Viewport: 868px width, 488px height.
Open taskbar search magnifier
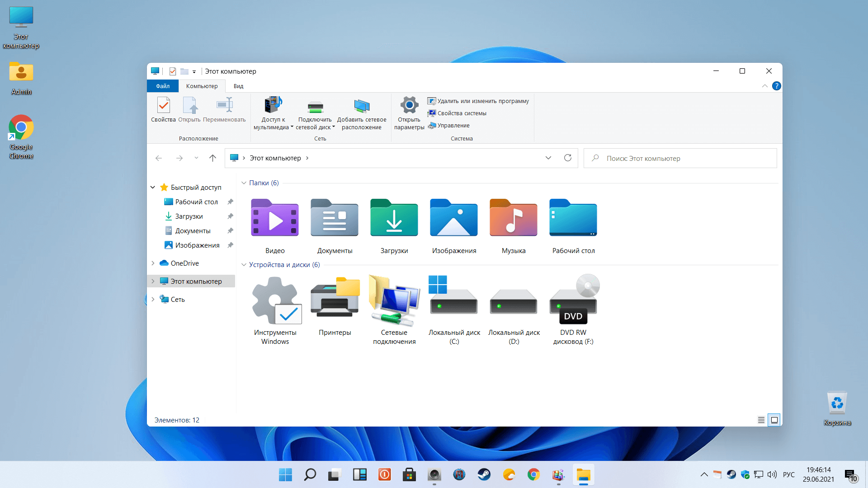tap(310, 475)
